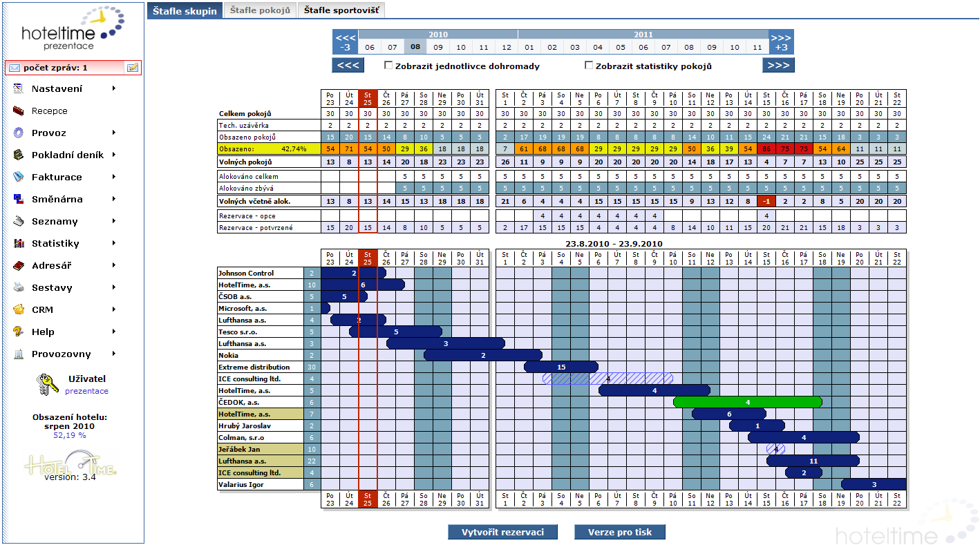The image size is (980, 545).
Task: Expand the Provoz submenu arrow
Action: click(113, 133)
